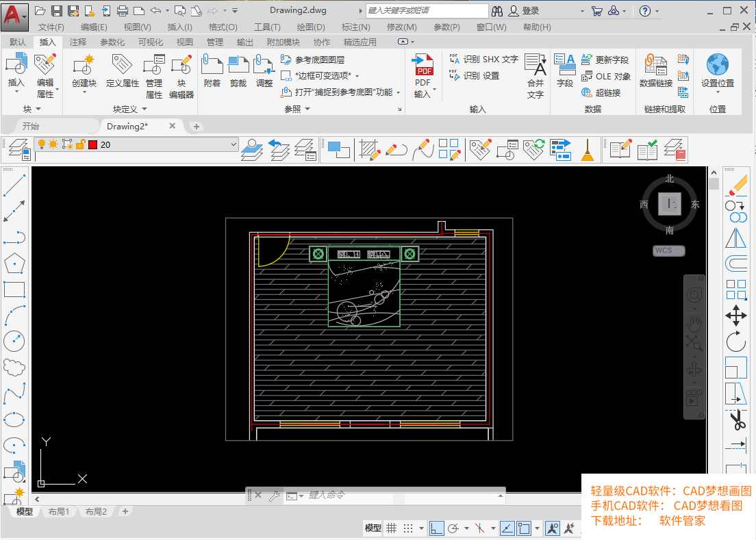Click OLE Object button
Screen dimensions: 756x540
pyautogui.click(x=606, y=76)
